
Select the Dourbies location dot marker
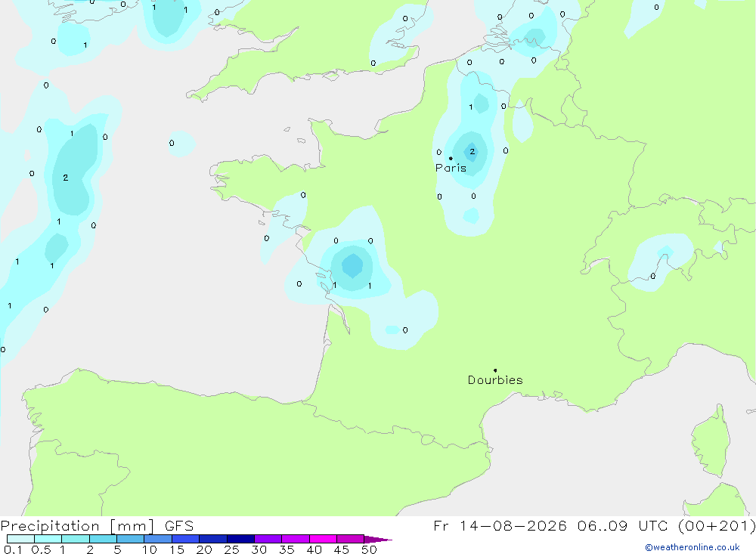click(495, 370)
